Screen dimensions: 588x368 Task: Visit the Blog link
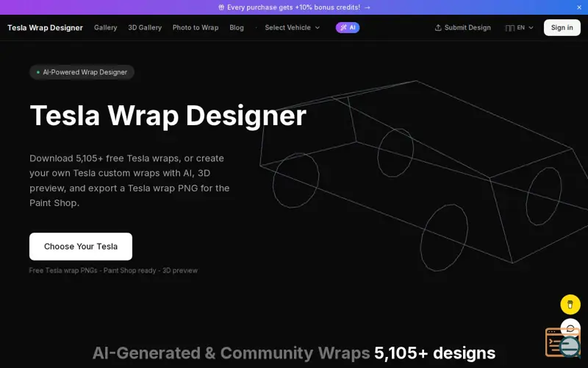[237, 28]
